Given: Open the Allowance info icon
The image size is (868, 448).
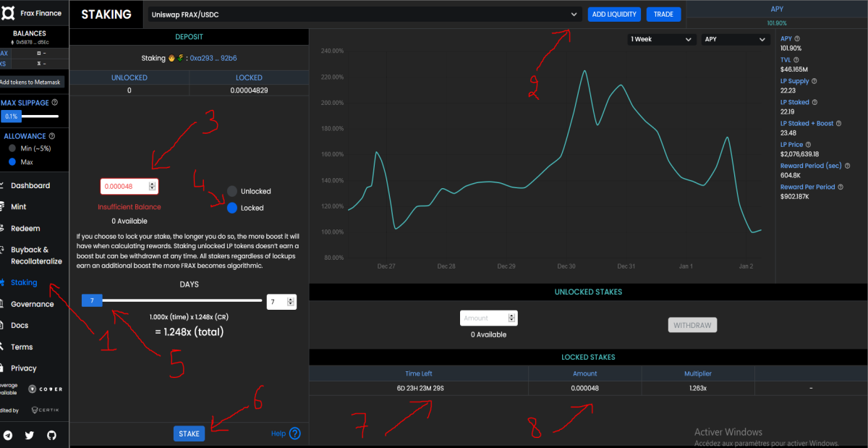Looking at the screenshot, I should [51, 136].
